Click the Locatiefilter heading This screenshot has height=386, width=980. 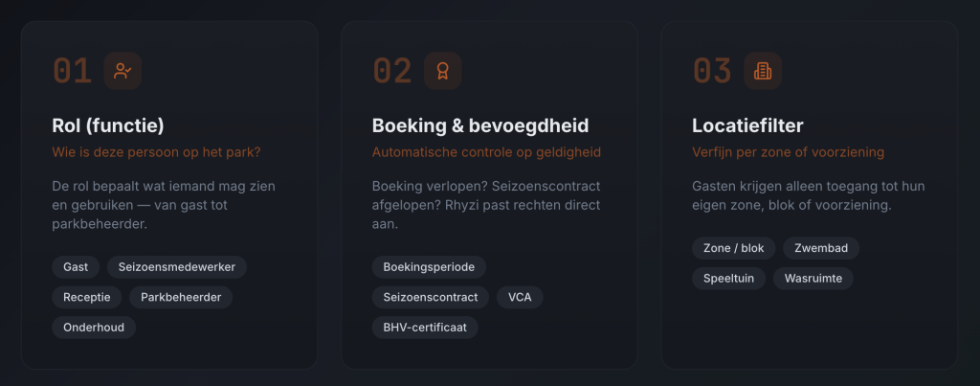[x=747, y=125]
